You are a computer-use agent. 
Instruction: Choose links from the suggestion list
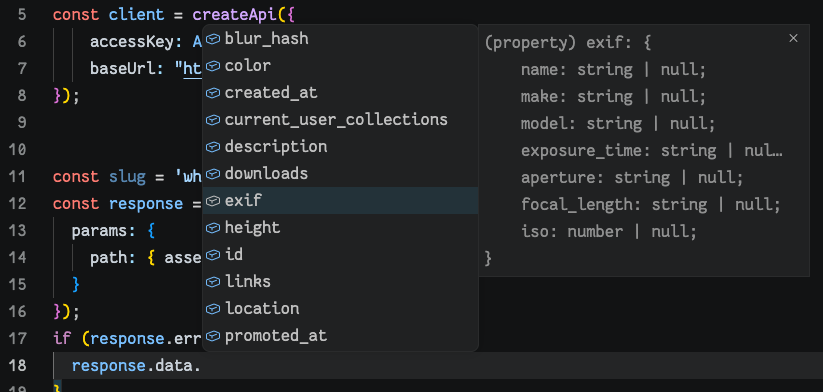pyautogui.click(x=340, y=282)
